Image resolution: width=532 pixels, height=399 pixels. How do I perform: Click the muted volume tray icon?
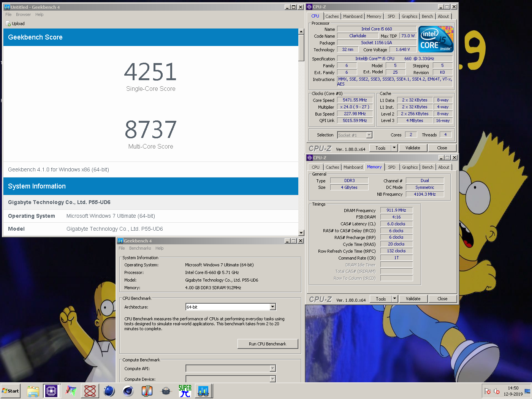496,391
